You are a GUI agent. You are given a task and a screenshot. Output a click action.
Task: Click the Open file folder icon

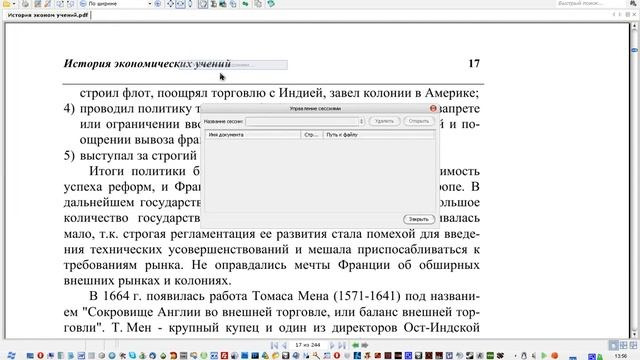6,4
